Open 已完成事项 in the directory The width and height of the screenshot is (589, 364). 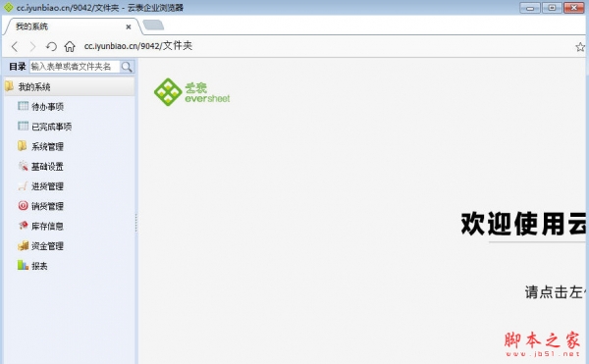pyautogui.click(x=51, y=127)
